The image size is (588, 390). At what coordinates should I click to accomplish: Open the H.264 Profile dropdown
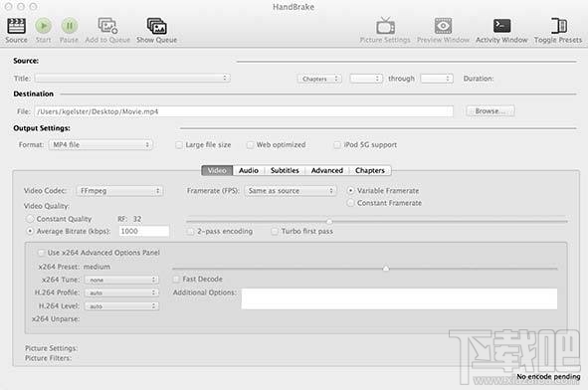click(121, 292)
